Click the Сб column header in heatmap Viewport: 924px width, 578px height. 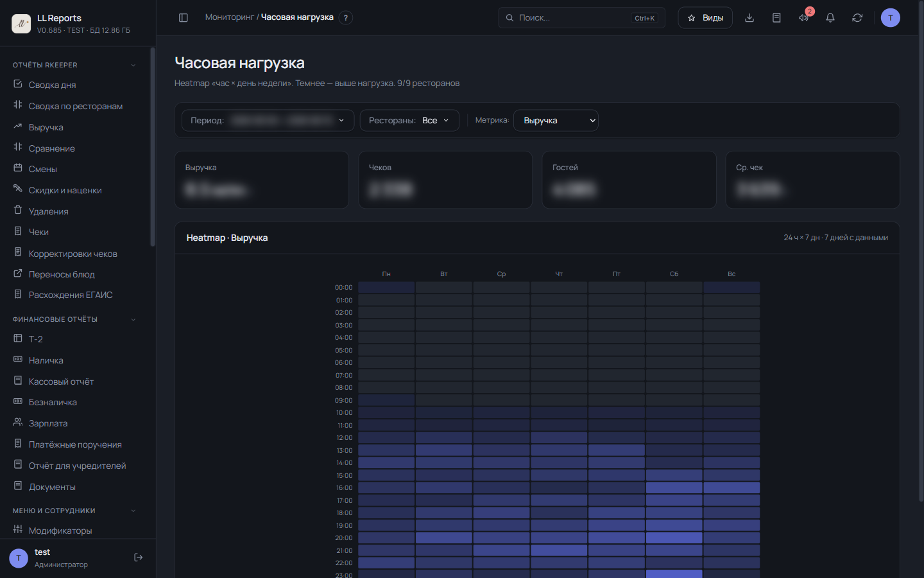[674, 274]
